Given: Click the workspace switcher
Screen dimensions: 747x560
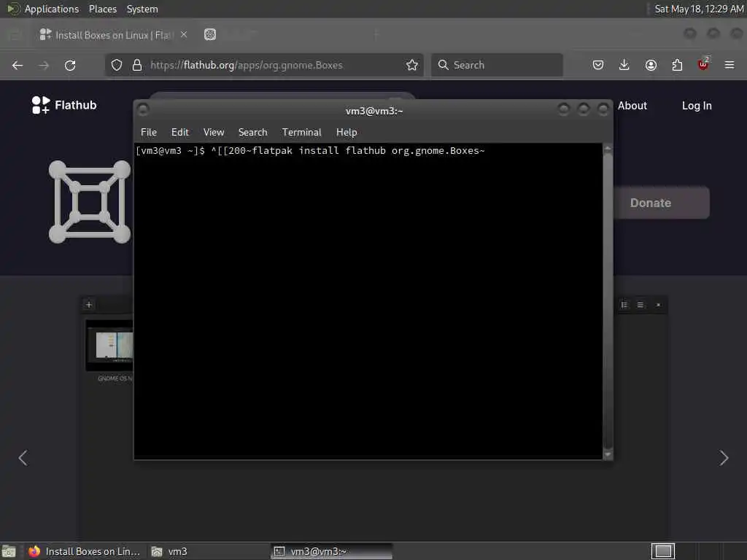Looking at the screenshot, I should pos(662,551).
